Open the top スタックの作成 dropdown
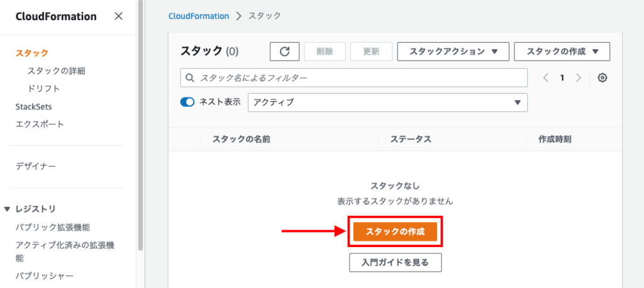 (562, 52)
